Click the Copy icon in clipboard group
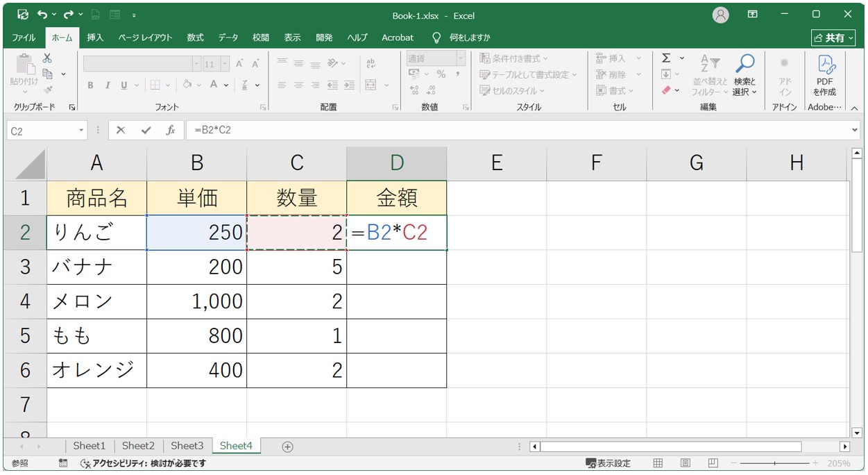 [48, 74]
